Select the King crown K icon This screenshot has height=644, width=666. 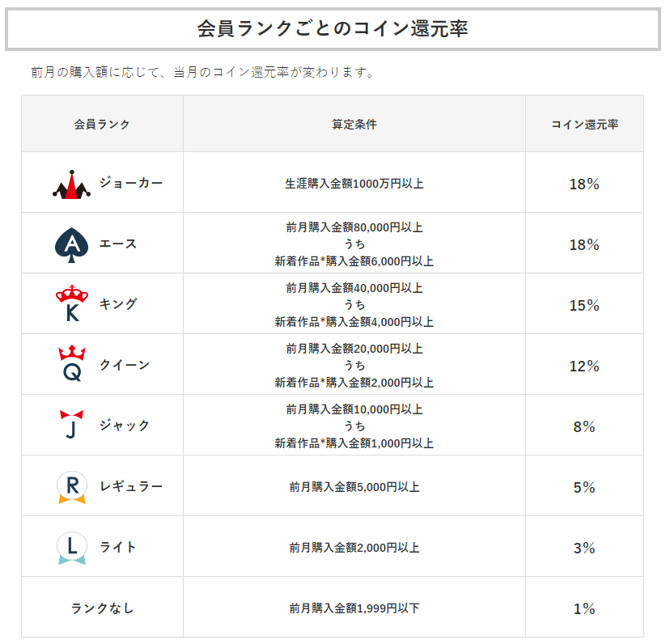click(72, 303)
